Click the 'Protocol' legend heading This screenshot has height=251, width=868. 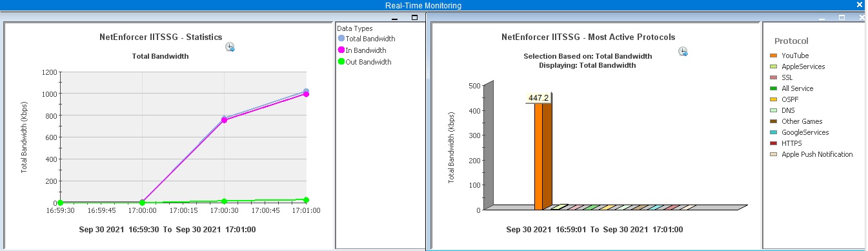click(x=791, y=41)
